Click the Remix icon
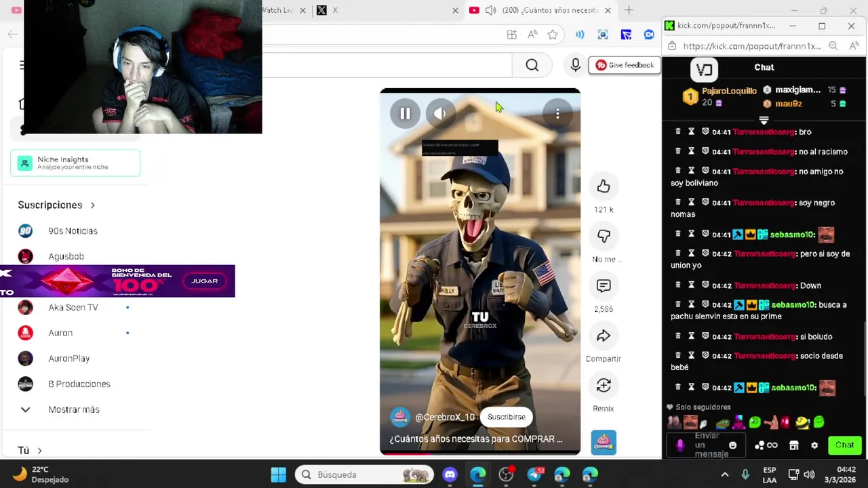This screenshot has height=488, width=868. pyautogui.click(x=604, y=386)
